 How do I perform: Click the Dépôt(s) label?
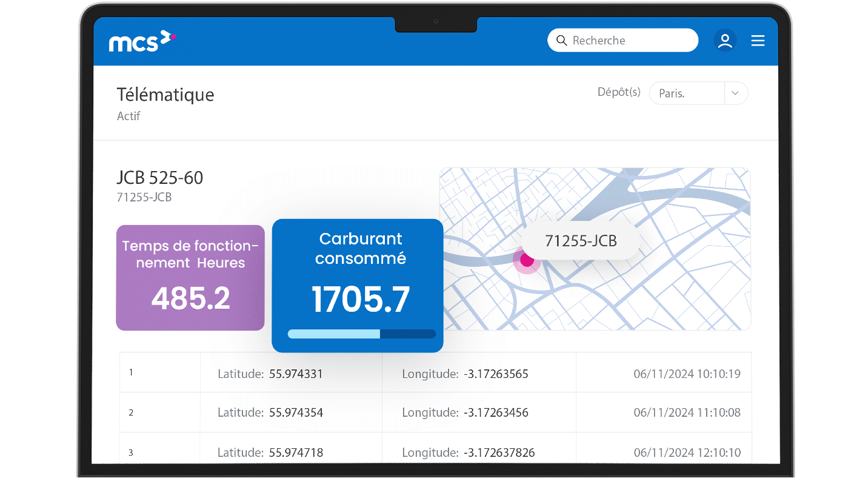(x=619, y=92)
